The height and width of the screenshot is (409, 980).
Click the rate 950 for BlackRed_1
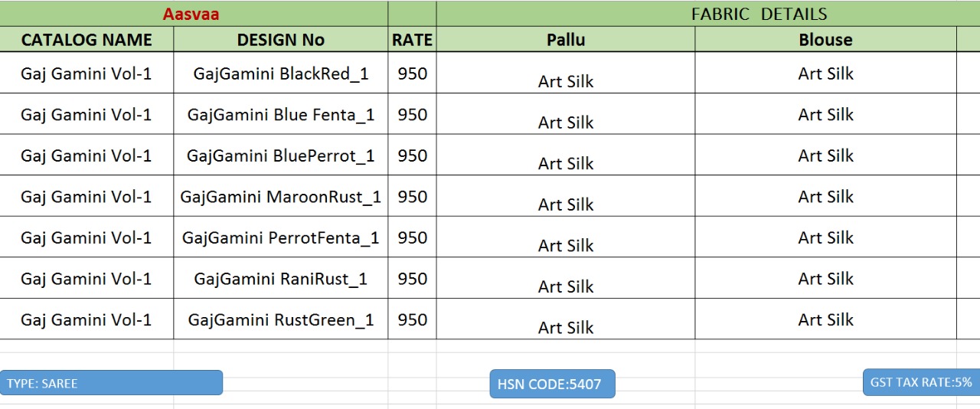(412, 74)
